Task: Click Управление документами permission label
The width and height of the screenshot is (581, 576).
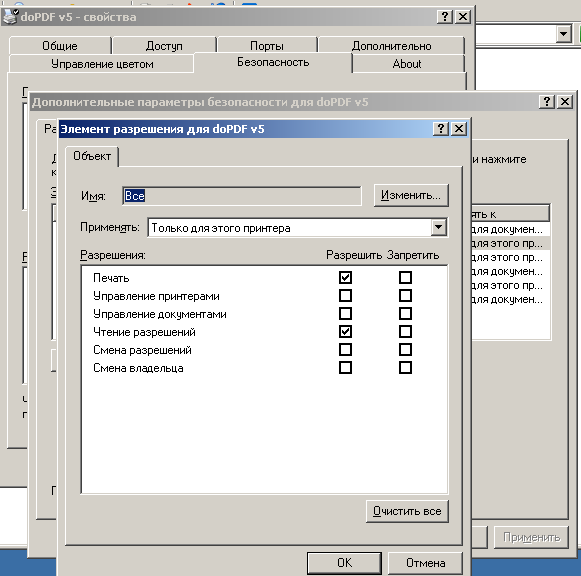Action: [160, 314]
